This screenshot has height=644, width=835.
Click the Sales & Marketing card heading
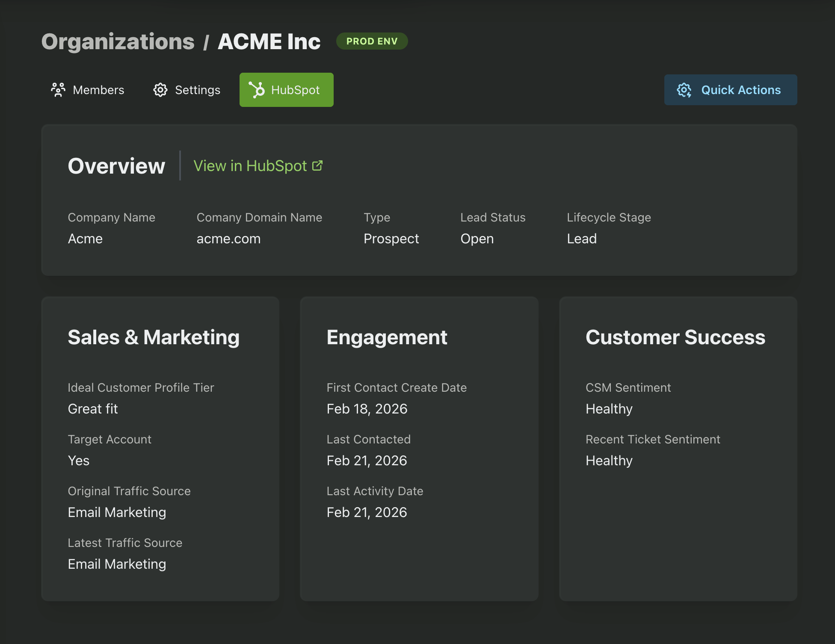tap(154, 337)
